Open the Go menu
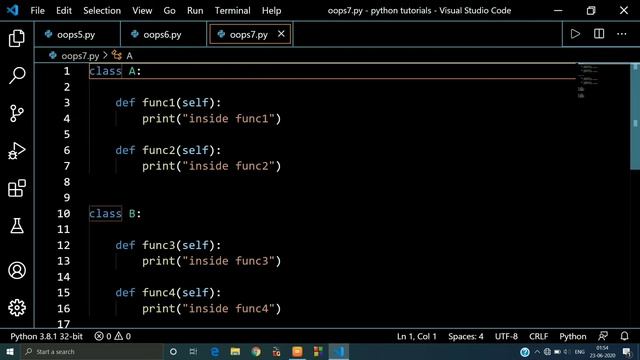Viewport: 640px width, 360px height. 169,11
